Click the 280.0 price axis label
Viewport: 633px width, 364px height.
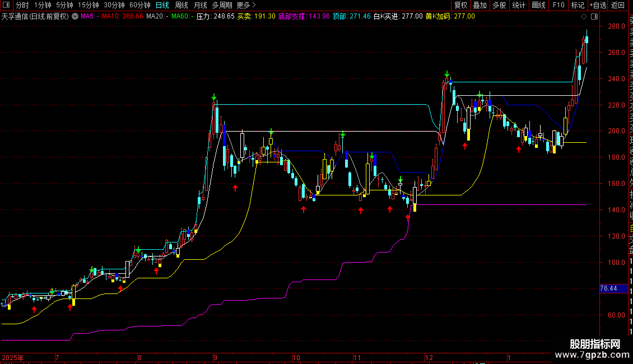616,26
